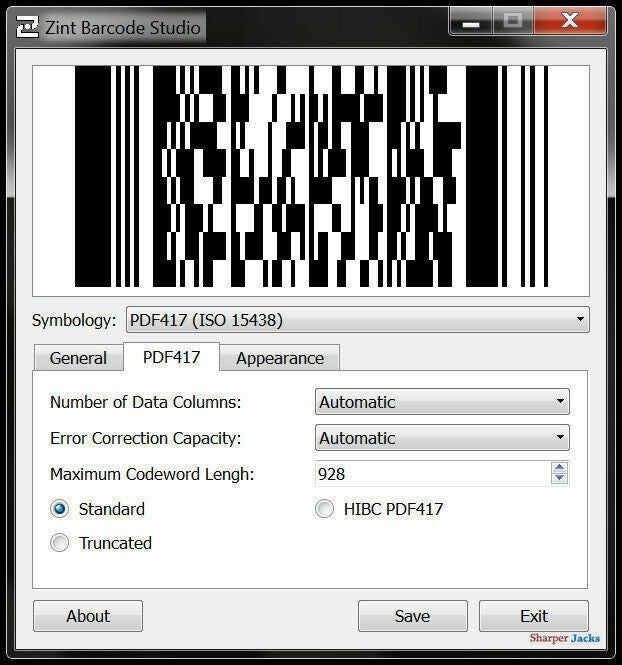Enable the HIBC PDF417 option
The image size is (622, 665).
click(325, 509)
